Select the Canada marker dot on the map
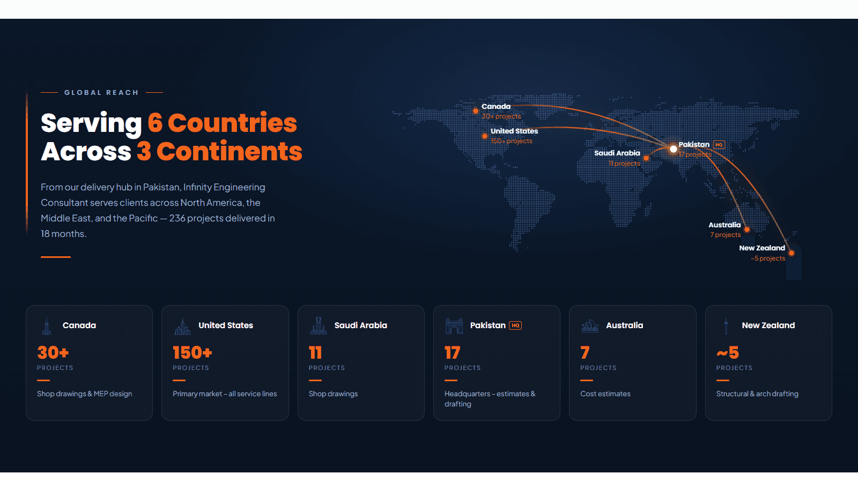This screenshot has height=504, width=858. point(476,111)
